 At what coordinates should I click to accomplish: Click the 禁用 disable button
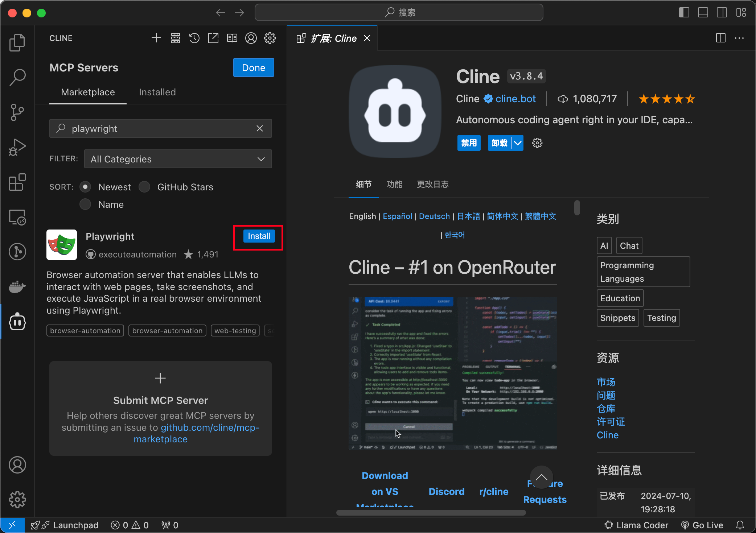coord(469,143)
